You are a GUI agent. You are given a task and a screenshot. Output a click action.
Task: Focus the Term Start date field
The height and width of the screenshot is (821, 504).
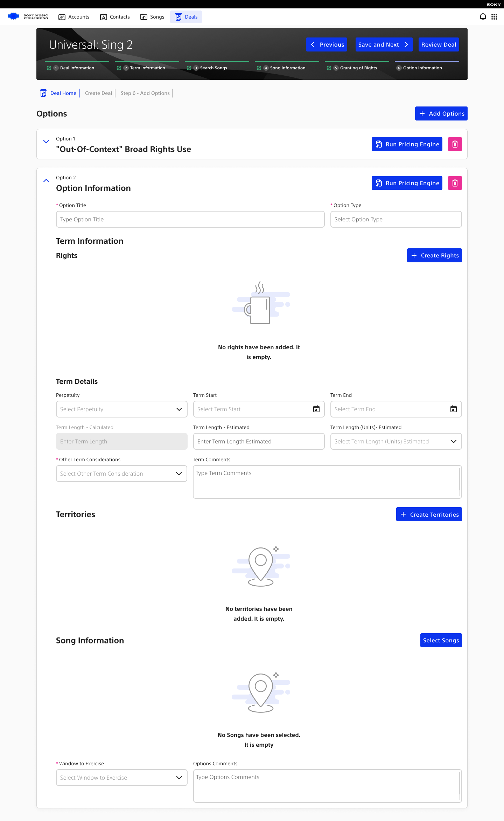point(259,409)
